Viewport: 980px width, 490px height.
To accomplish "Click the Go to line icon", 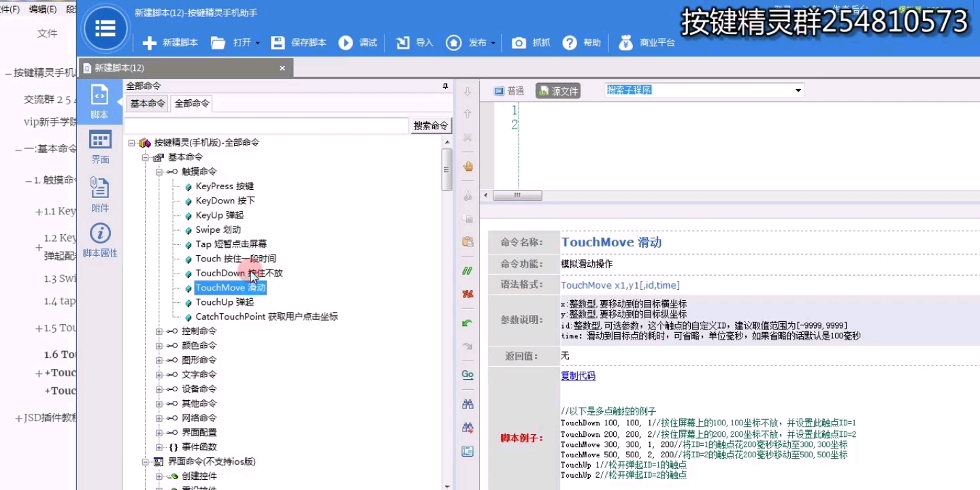I will 468,375.
